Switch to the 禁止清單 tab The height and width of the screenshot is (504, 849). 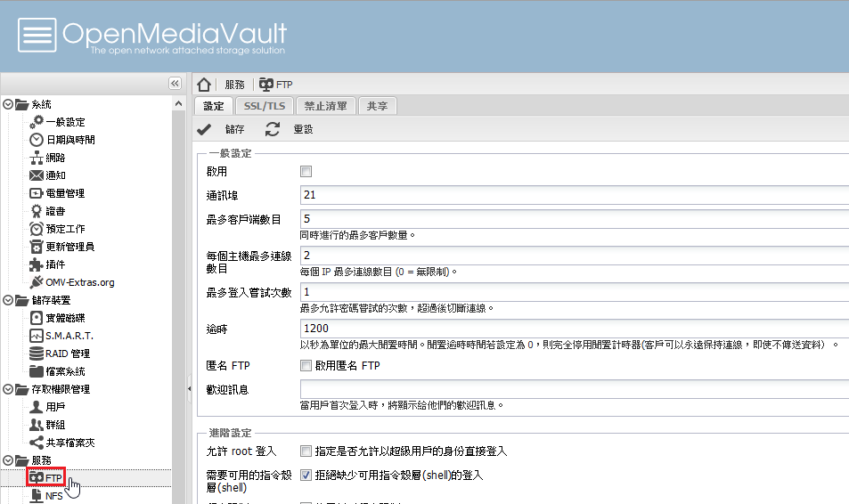click(x=325, y=106)
